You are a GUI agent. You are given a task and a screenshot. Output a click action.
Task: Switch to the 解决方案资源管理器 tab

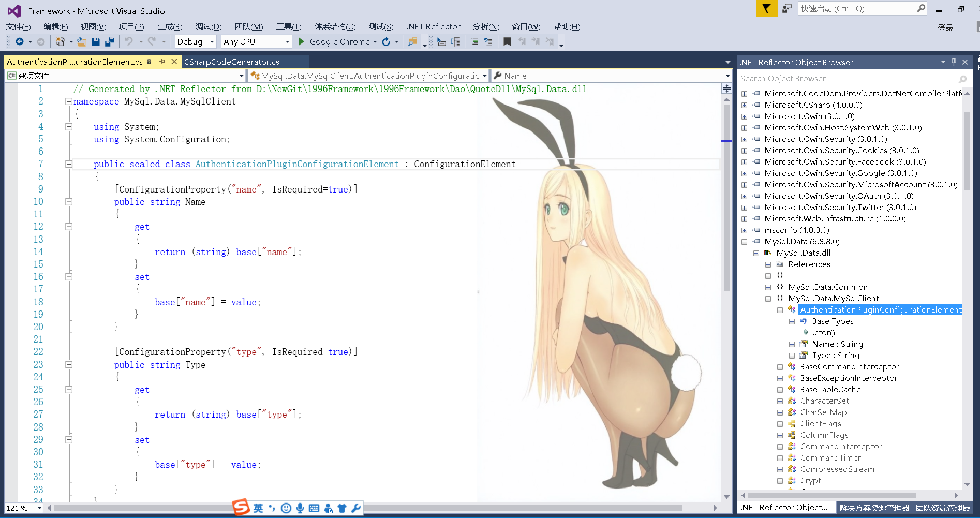[874, 508]
